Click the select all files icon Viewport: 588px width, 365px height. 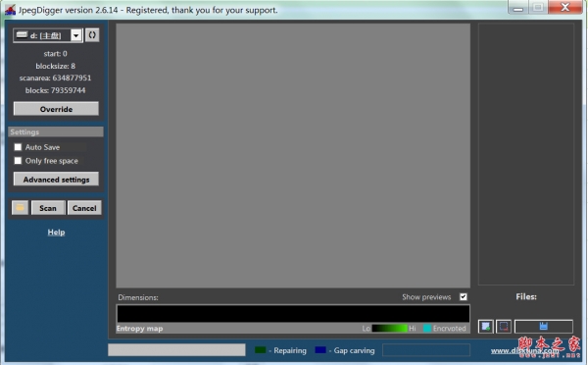point(486,327)
